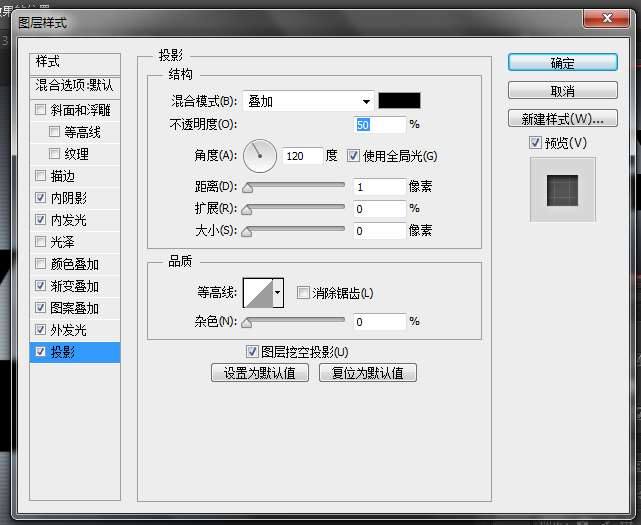Click the angle value field 120

click(x=302, y=156)
